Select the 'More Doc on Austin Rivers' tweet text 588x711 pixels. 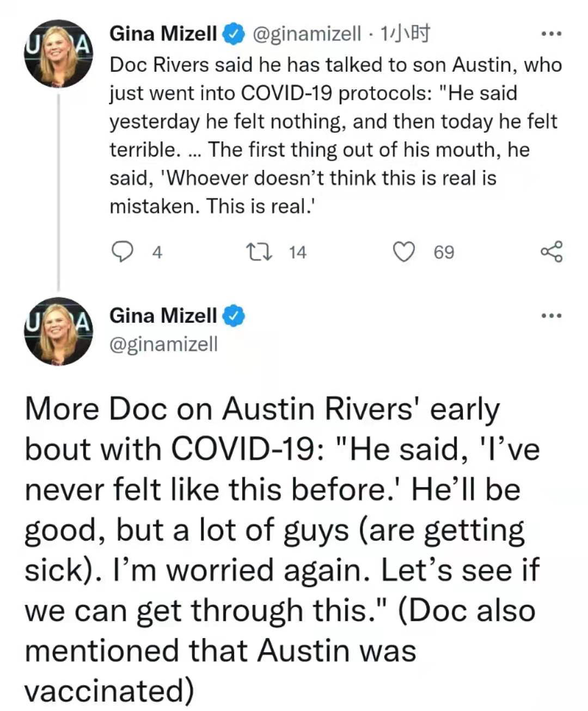tap(282, 550)
